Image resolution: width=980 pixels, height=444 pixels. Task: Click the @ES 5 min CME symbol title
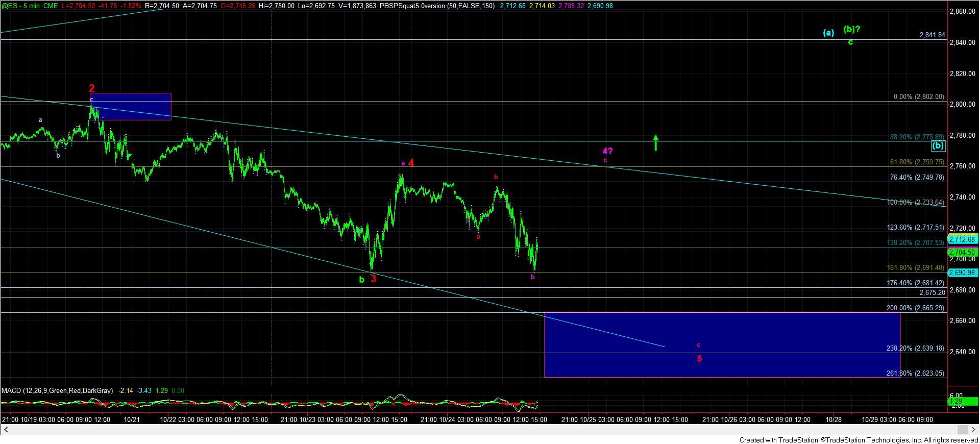pyautogui.click(x=30, y=6)
